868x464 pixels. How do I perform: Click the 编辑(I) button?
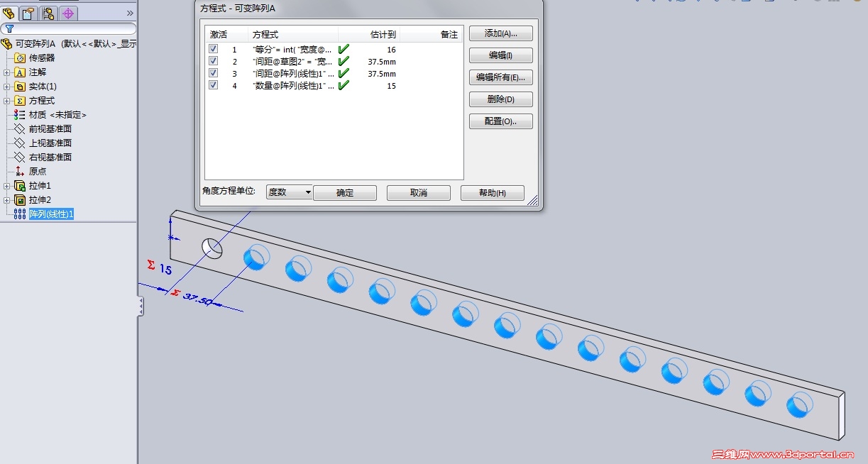(x=501, y=55)
